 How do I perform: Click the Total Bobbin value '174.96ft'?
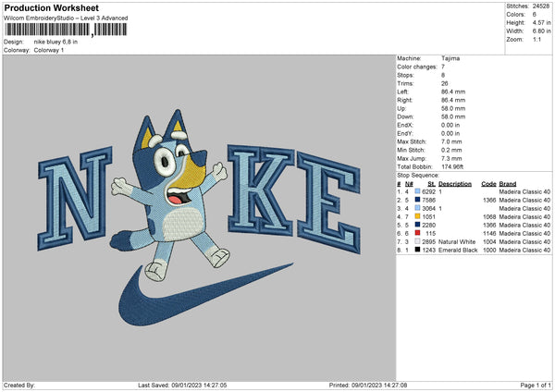click(x=452, y=166)
